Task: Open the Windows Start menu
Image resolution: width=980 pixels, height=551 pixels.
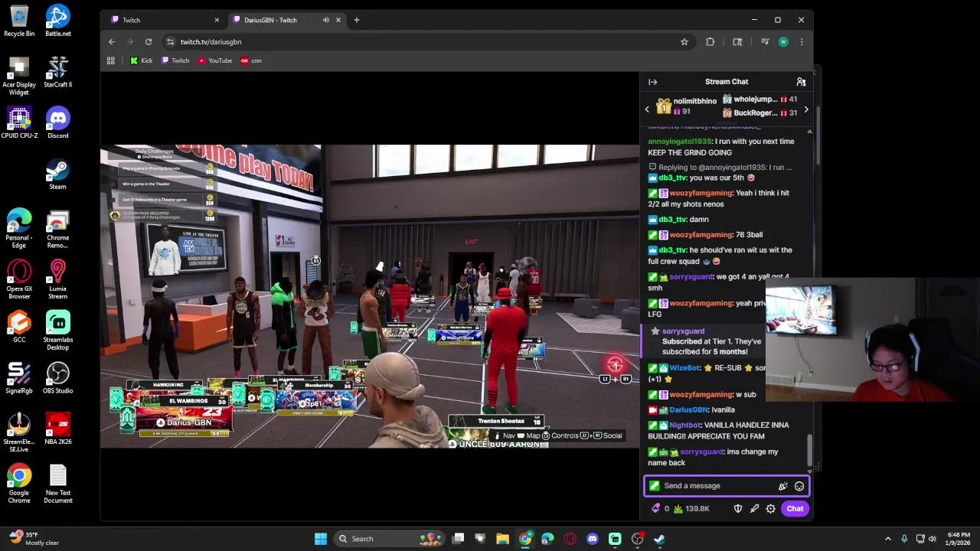Action: [321, 539]
